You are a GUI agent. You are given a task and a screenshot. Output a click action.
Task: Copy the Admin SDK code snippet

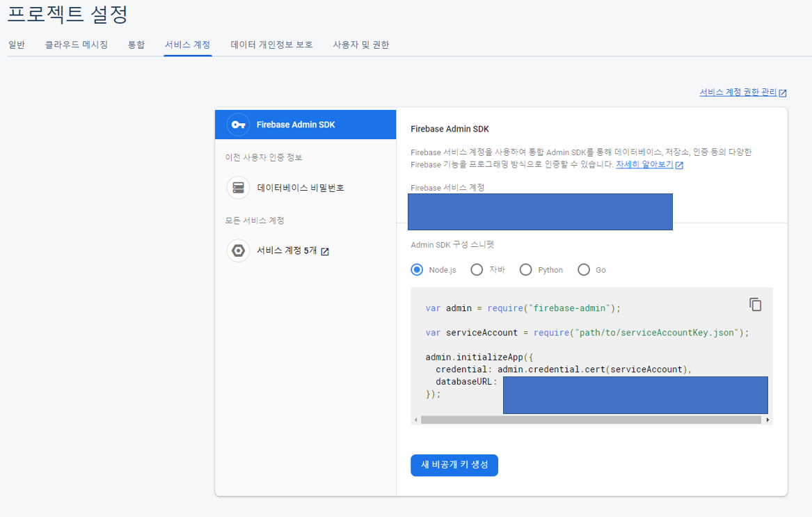click(x=755, y=305)
